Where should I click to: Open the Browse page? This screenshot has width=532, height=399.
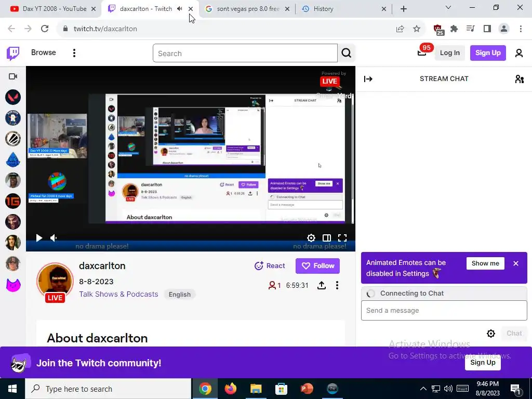(44, 52)
